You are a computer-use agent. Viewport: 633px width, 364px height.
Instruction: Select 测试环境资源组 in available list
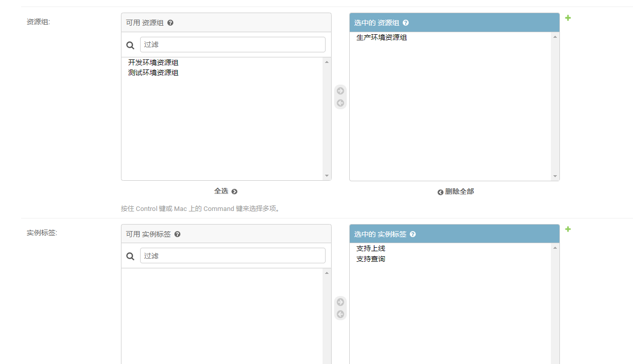click(153, 72)
